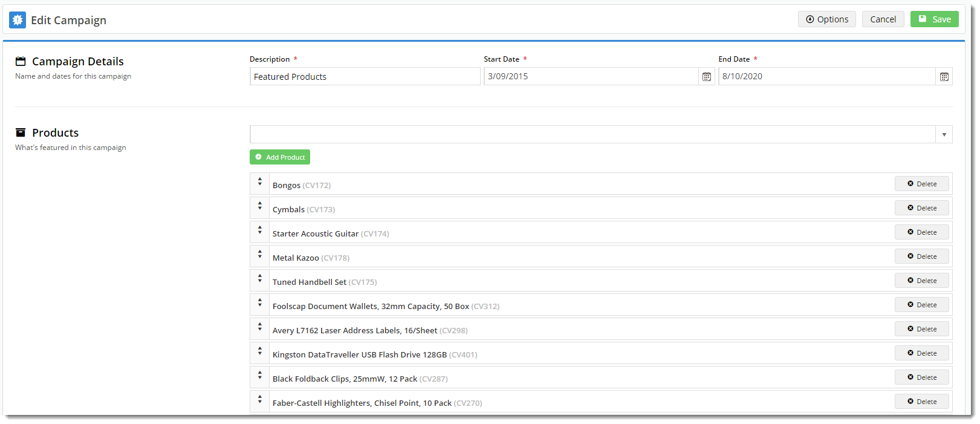980x424 pixels.
Task: Reorder Bongos using its sort handle
Action: pyautogui.click(x=260, y=181)
